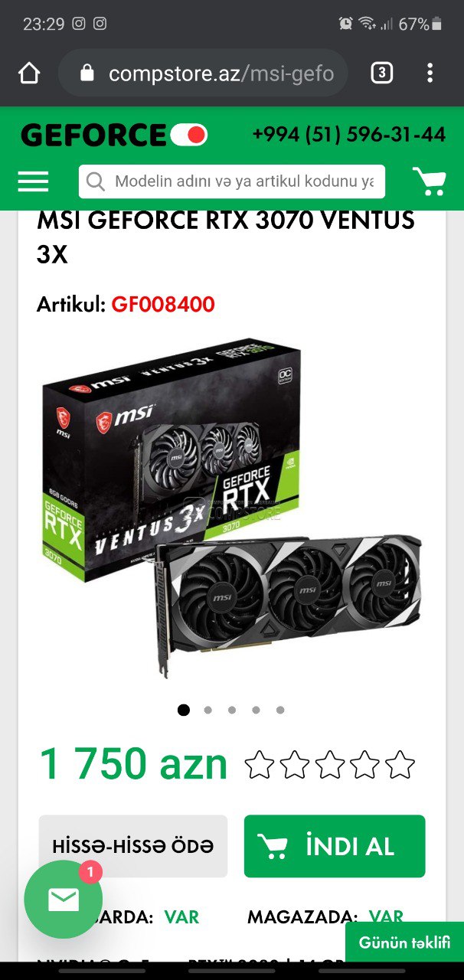The height and width of the screenshot is (980, 464).
Task: Select the last image carousel dot
Action: tap(280, 710)
